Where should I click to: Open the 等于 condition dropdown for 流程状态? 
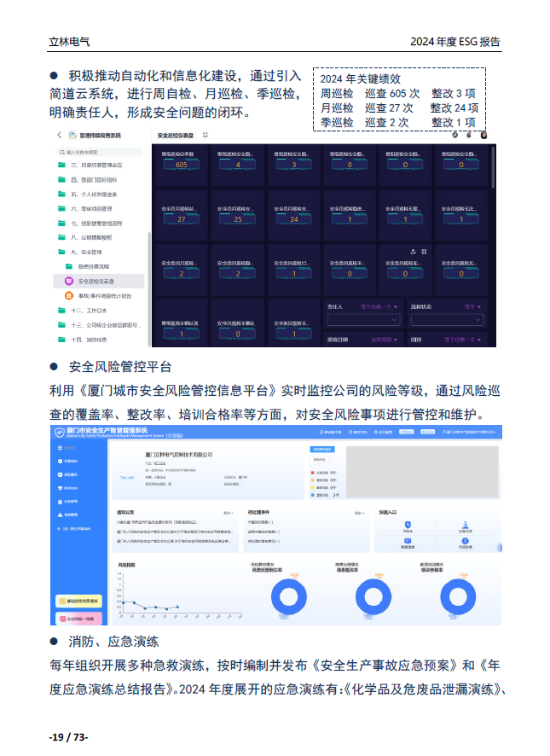(x=472, y=306)
